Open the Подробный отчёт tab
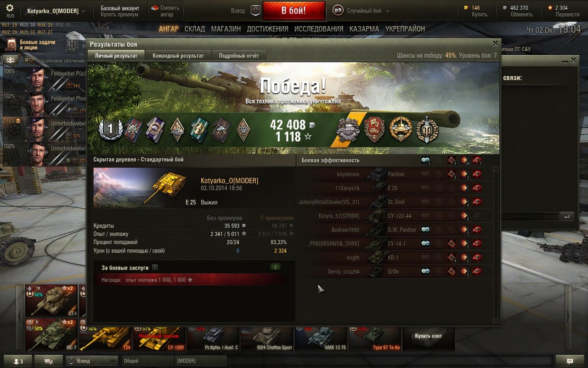 tap(239, 55)
